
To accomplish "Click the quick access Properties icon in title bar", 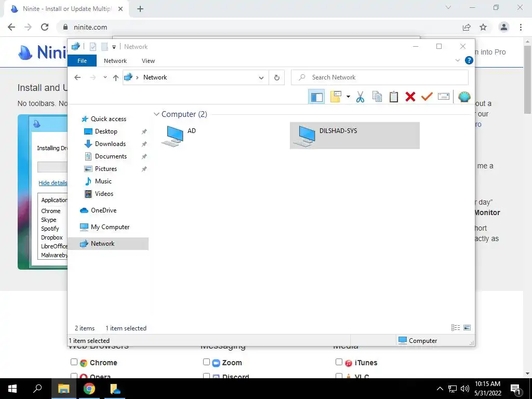I will click(93, 46).
